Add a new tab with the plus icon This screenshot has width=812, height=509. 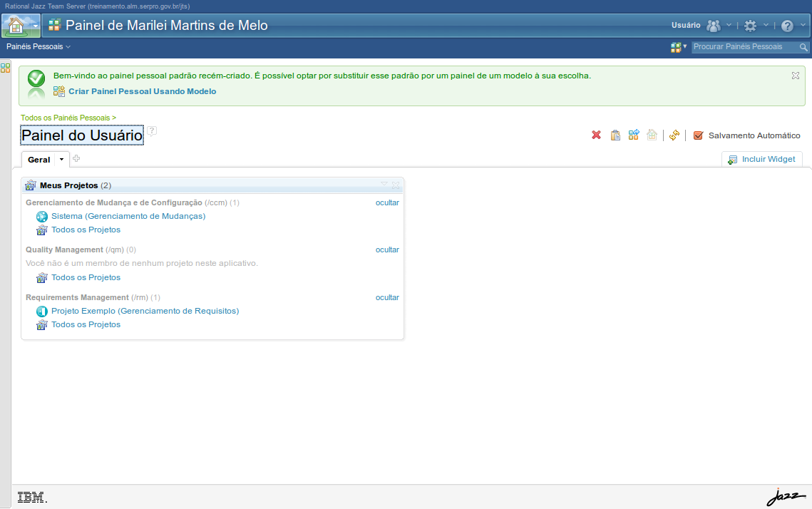click(76, 158)
